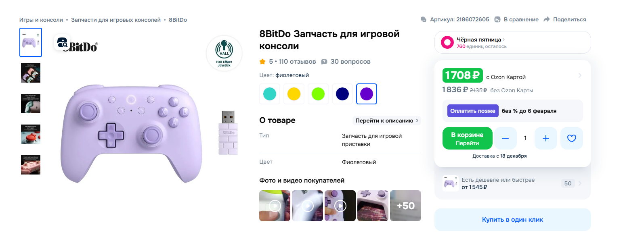This screenshot has width=644, height=239.
Task: Click the Поделиться share arrow icon
Action: click(x=547, y=19)
